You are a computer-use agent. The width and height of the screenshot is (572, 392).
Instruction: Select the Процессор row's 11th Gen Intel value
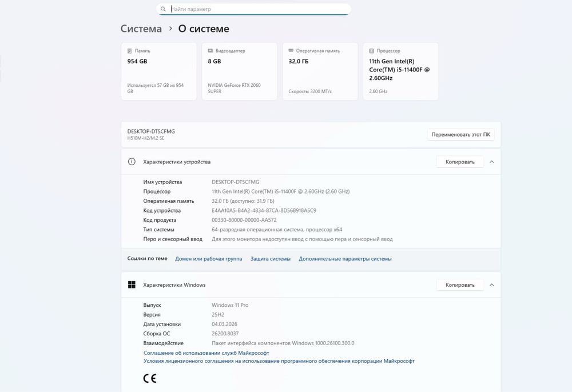coord(280,191)
